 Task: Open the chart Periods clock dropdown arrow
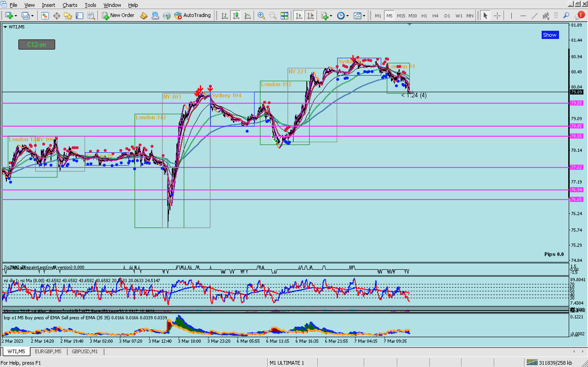(348, 16)
